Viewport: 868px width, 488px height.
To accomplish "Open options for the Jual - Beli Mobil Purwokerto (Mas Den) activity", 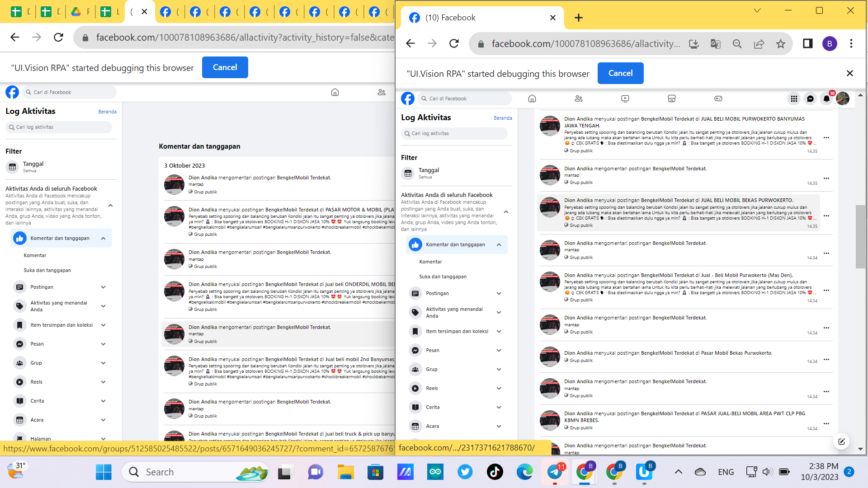I will [x=826, y=290].
